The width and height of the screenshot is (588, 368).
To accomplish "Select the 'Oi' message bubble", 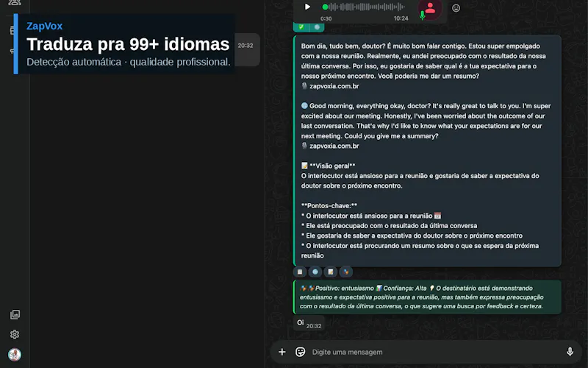I will coord(309,323).
